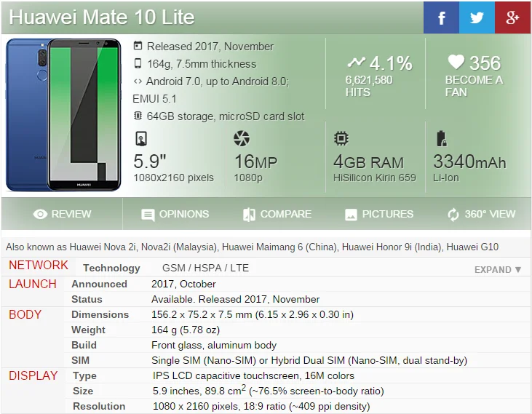
Task: Open the 360° VIEW tab
Action: tap(481, 214)
